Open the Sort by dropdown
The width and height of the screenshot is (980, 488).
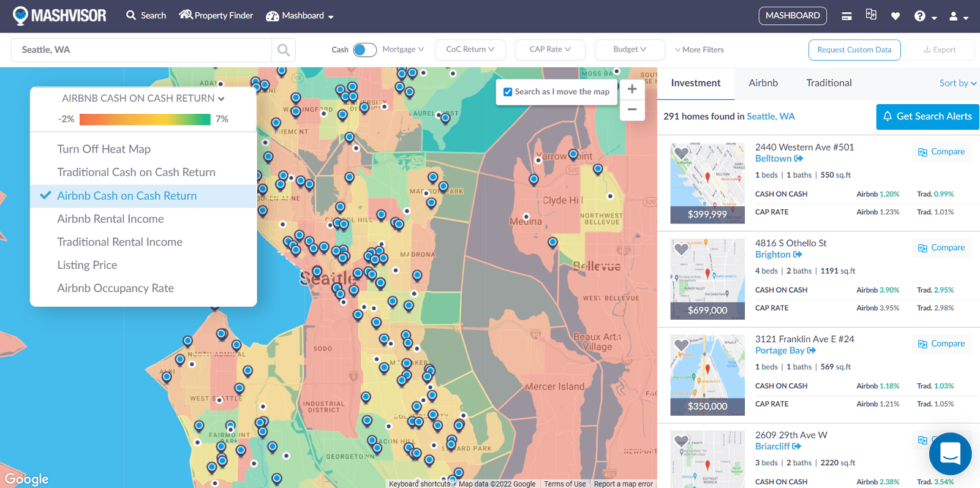coord(958,83)
